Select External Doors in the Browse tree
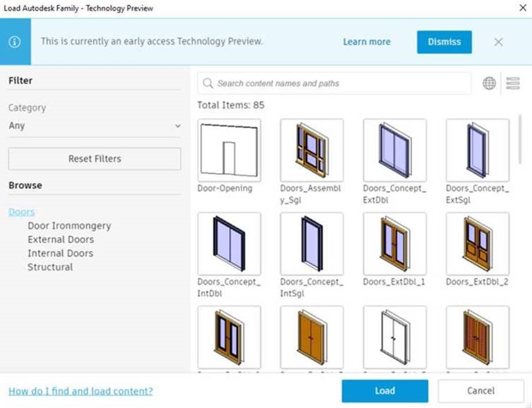This screenshot has width=532, height=408. point(61,239)
